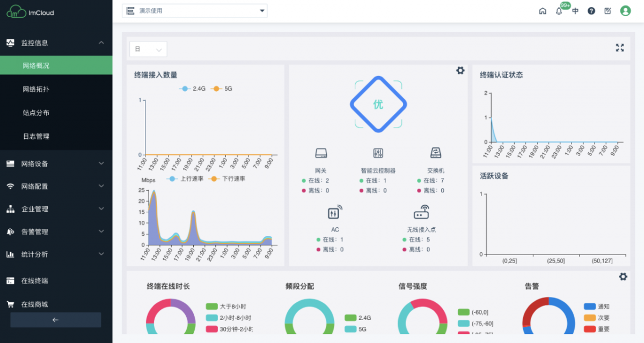This screenshot has height=343, width=644.
Task: Click the wireless access point (无线接入点) icon
Action: click(x=421, y=213)
